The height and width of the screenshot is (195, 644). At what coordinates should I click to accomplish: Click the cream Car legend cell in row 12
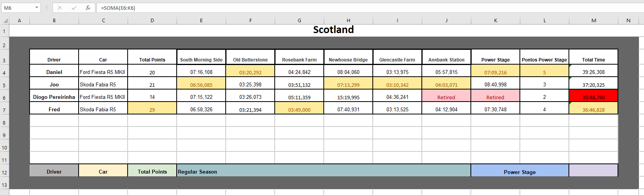pos(103,170)
